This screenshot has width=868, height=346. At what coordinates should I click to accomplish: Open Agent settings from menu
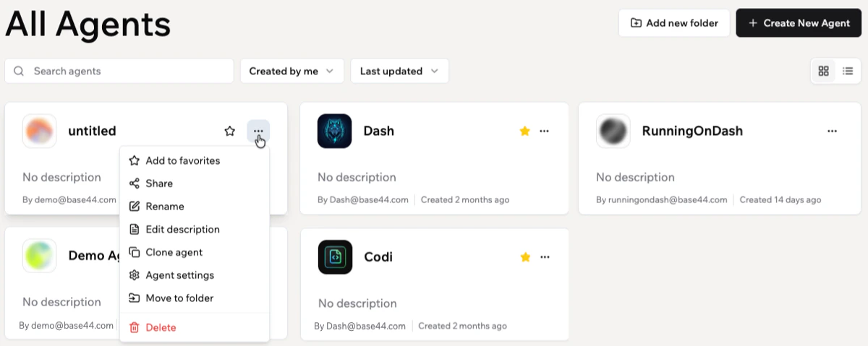[x=195, y=275]
